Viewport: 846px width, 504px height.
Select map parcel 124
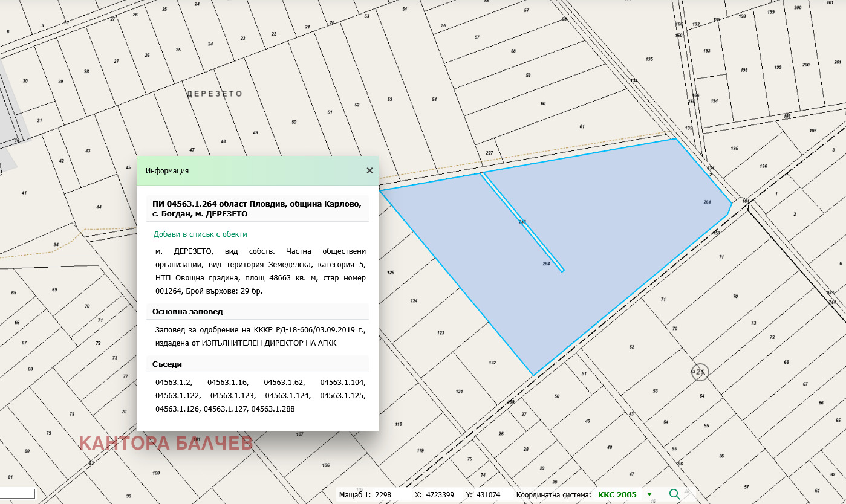[414, 300]
